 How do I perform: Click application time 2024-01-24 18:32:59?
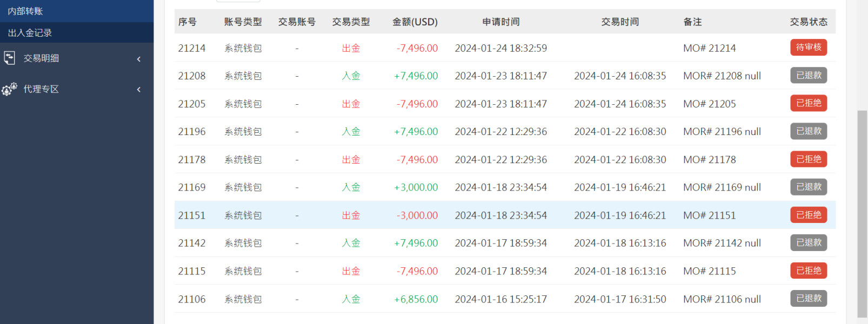point(501,48)
